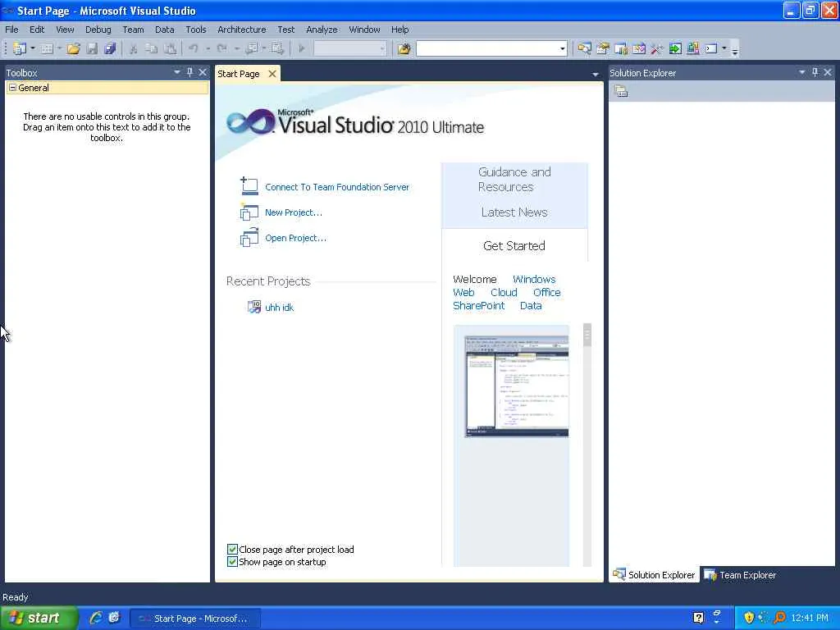840x630 pixels.
Task: Click the SharePoint link under Get Started
Action: (479, 305)
